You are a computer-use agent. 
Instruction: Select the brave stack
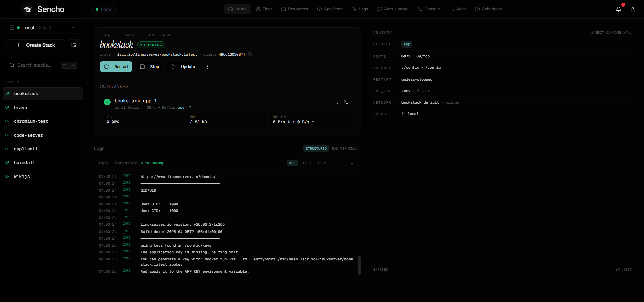click(x=43, y=108)
